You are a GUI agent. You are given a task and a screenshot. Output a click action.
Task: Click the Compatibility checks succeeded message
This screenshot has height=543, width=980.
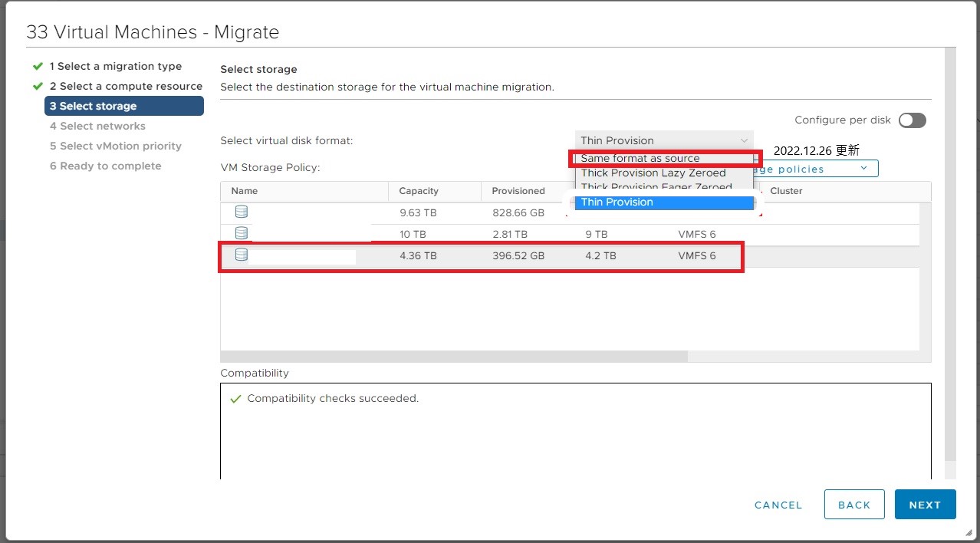[333, 399]
